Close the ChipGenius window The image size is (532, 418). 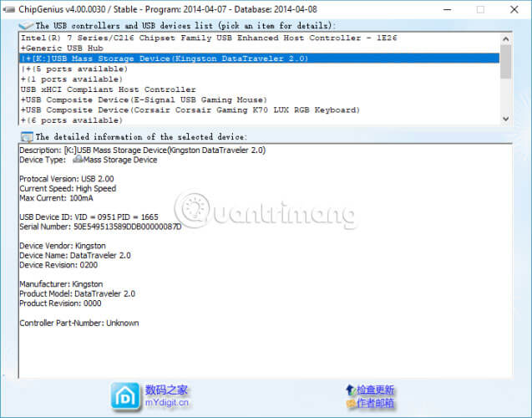[x=514, y=9]
